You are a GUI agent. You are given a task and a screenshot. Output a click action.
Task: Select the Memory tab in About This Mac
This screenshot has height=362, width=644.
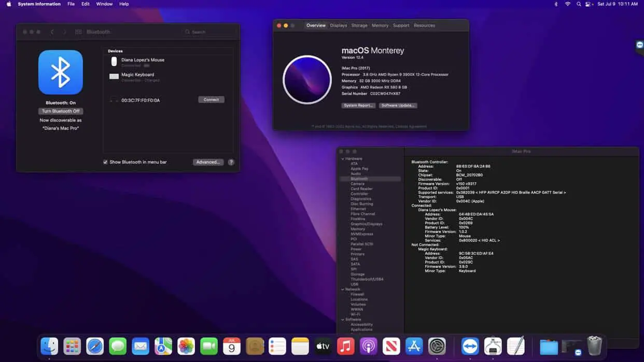[380, 25]
